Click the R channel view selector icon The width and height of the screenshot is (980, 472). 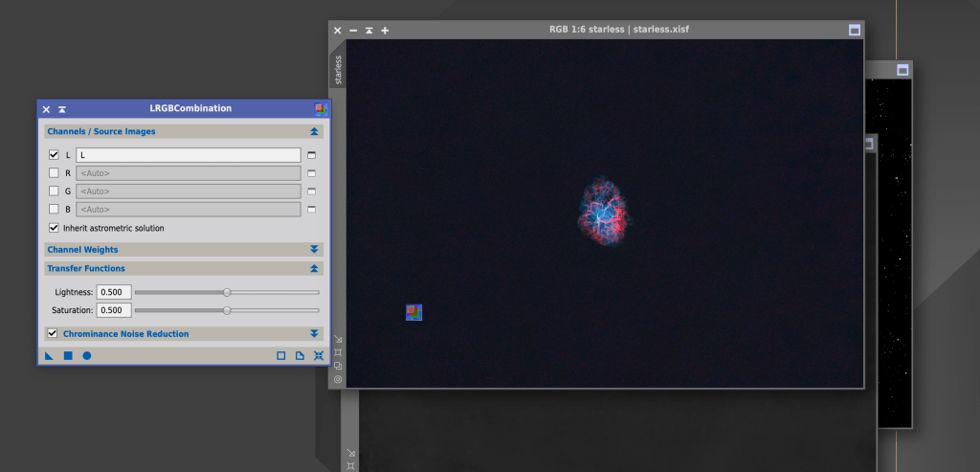click(311, 173)
